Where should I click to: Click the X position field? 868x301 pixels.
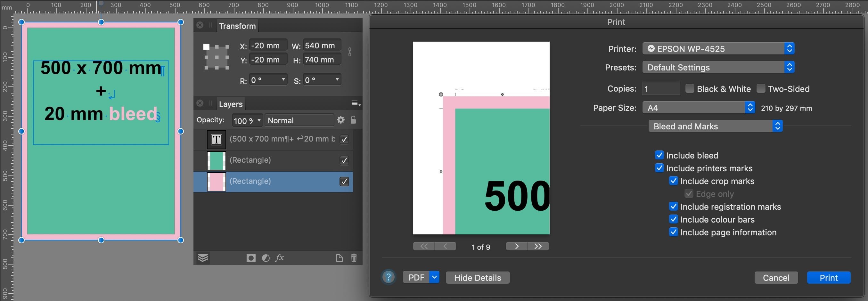pyautogui.click(x=268, y=45)
